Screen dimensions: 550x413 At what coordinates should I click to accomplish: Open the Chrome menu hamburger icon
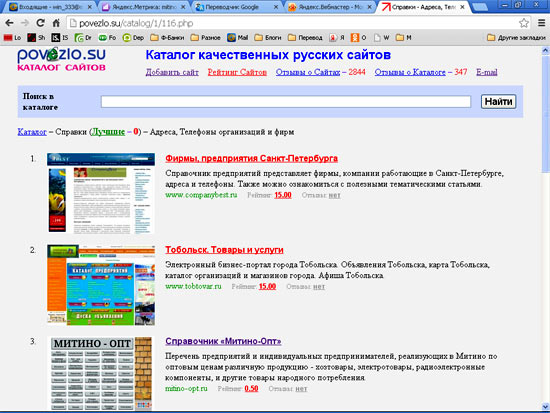tap(541, 23)
